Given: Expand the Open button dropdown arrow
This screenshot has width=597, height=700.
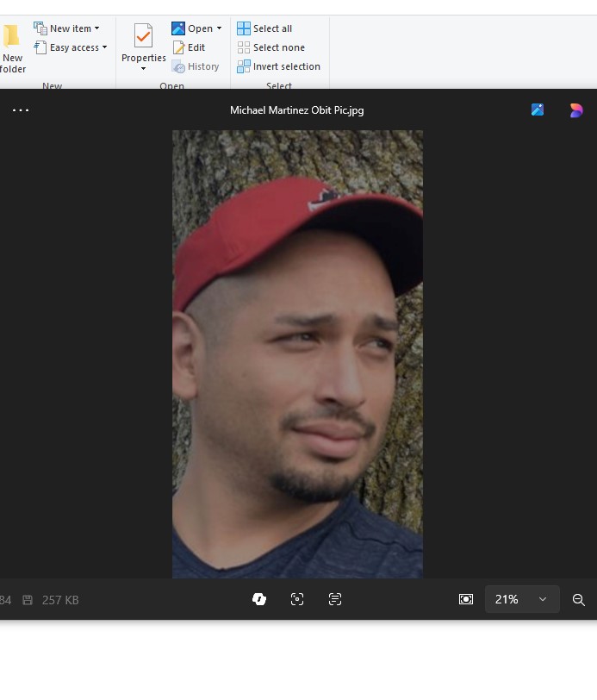Looking at the screenshot, I should 219,28.
